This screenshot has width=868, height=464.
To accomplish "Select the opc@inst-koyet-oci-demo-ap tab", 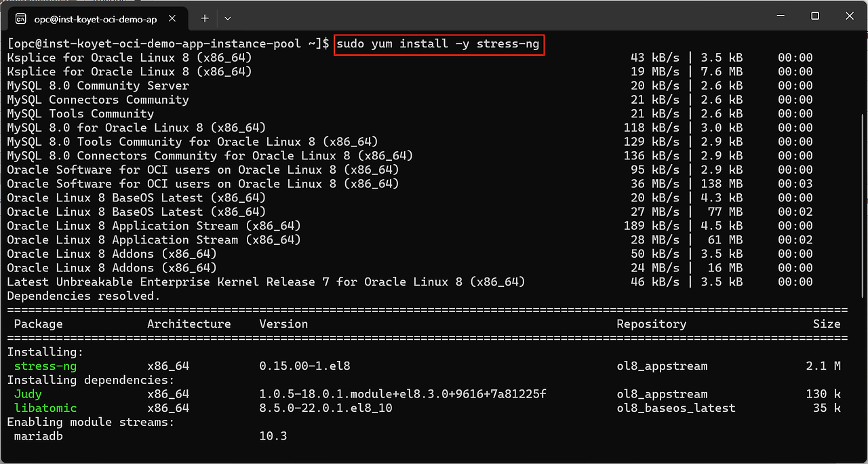I will [x=95, y=18].
